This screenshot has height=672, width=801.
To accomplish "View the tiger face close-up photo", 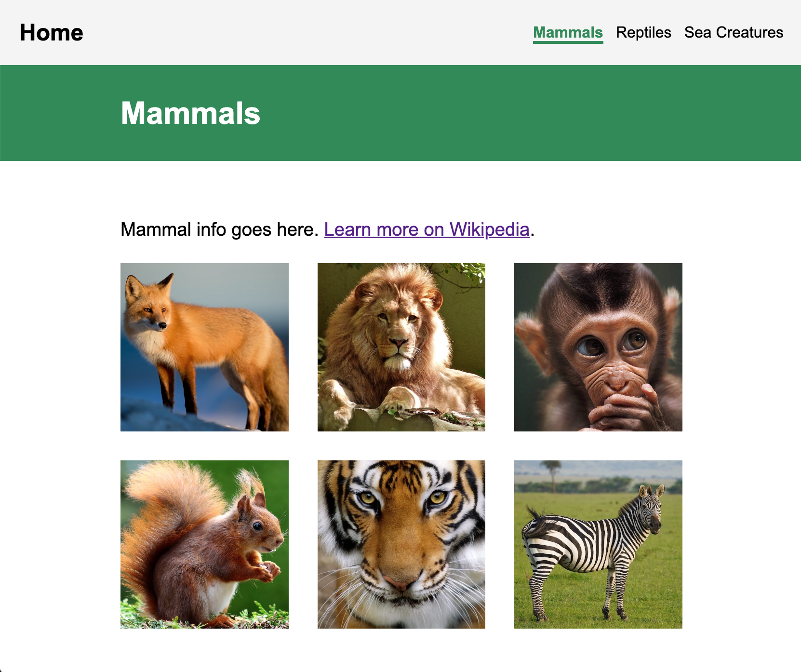I will pos(401,544).
